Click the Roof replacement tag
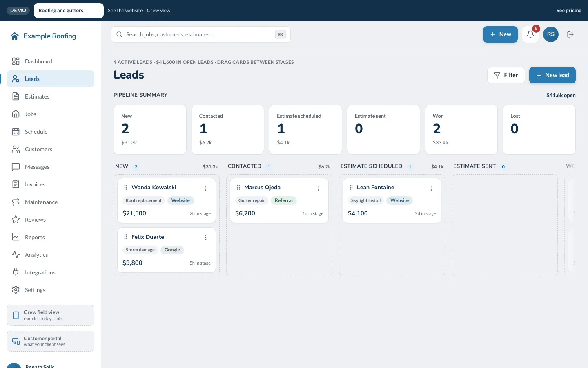 [144, 200]
